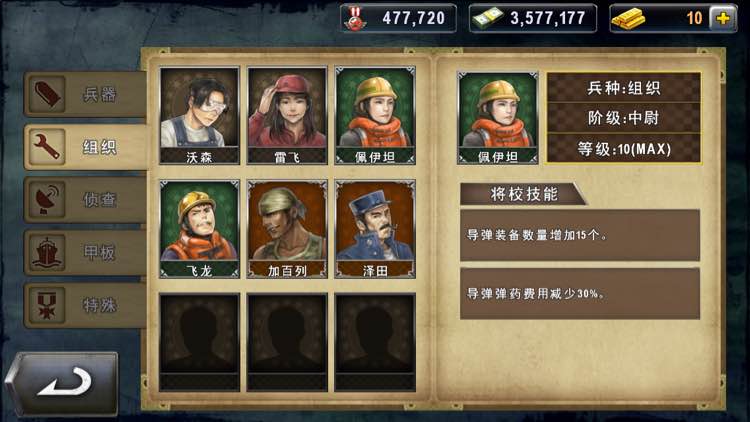The height and width of the screenshot is (422, 750).
Task: Click the red medal points icon
Action: [x=355, y=18]
